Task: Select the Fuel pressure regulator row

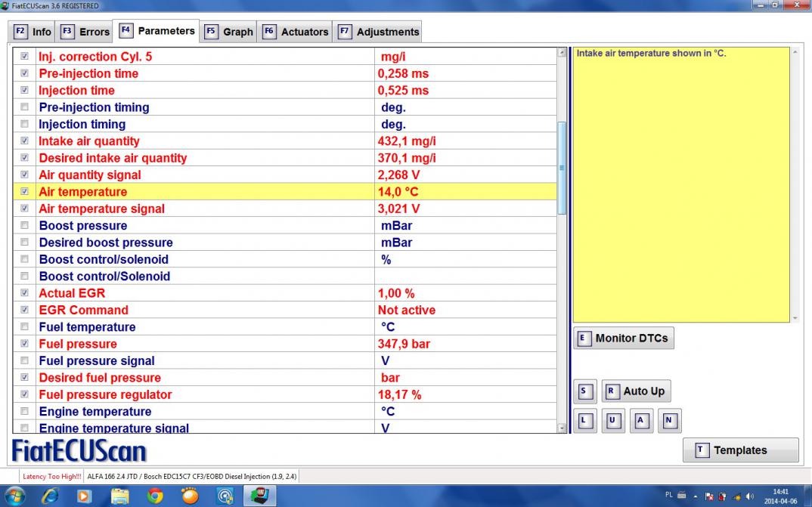Action: tap(105, 394)
